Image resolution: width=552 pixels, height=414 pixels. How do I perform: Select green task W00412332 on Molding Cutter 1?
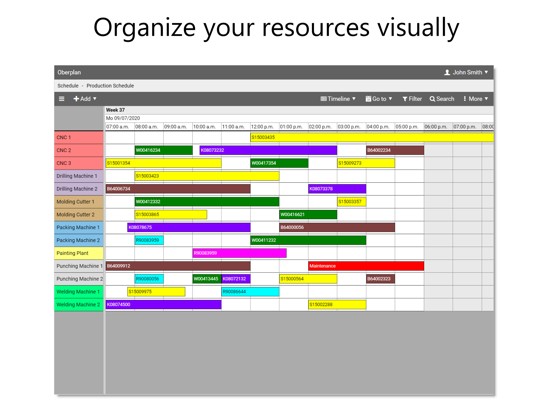click(x=207, y=202)
